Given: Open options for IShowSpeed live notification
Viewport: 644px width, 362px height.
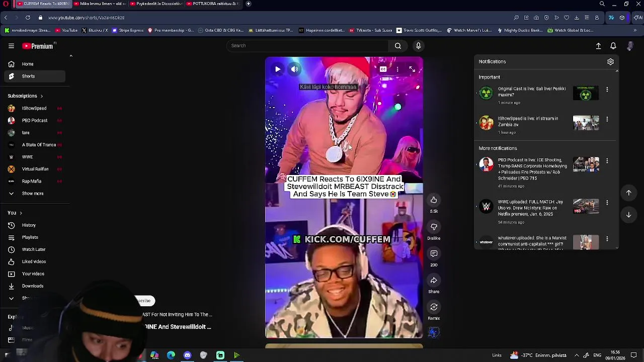Looking at the screenshot, I should click(607, 119).
